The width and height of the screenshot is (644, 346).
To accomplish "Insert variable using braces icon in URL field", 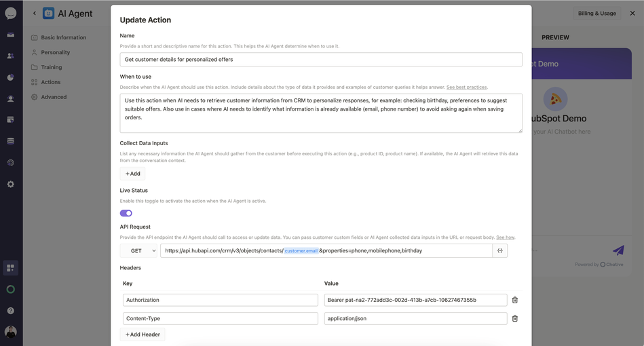I will click(500, 251).
